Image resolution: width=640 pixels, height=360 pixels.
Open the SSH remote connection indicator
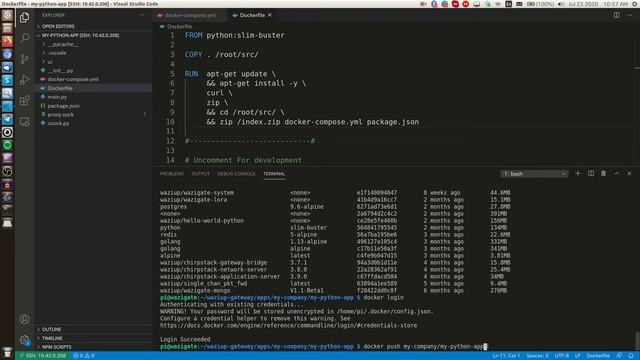click(x=42, y=356)
